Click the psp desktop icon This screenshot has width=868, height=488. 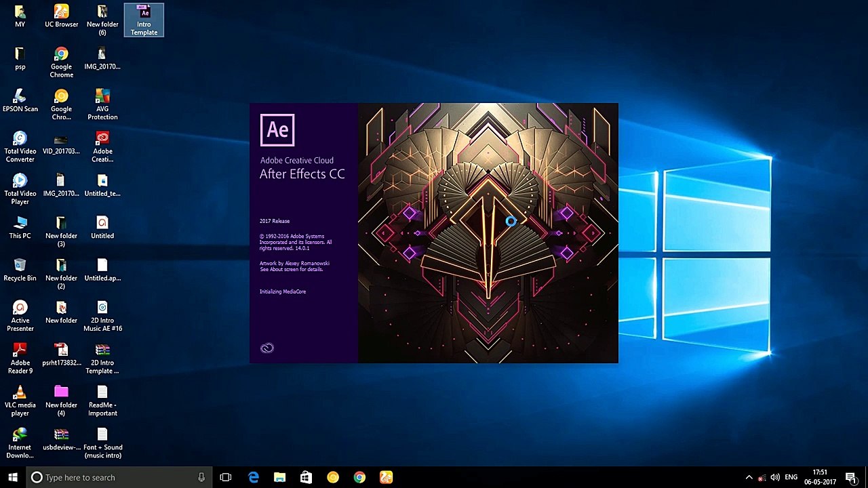click(x=20, y=58)
